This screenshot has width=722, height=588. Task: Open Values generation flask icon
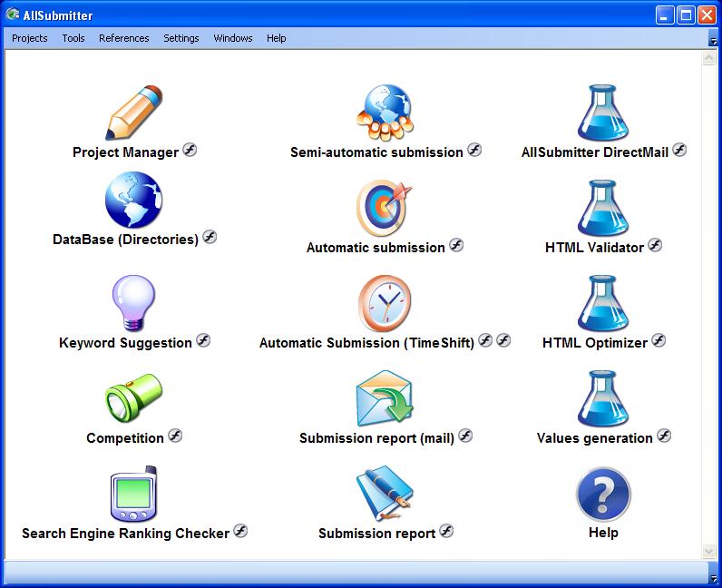603,398
